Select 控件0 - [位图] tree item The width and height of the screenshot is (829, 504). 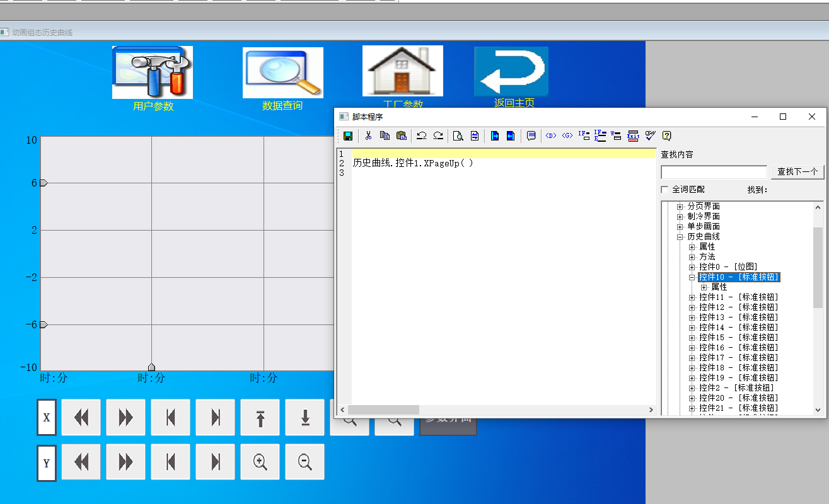coord(728,267)
